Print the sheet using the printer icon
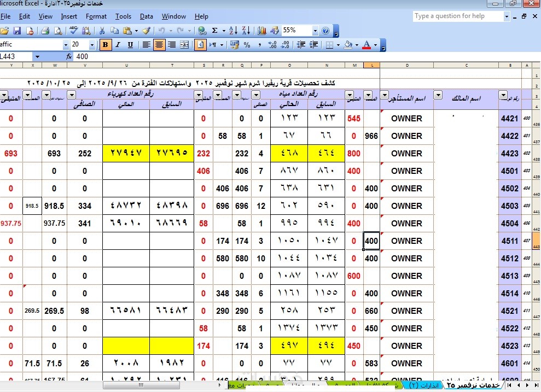Screen dimensions: 541x392 (45, 31)
